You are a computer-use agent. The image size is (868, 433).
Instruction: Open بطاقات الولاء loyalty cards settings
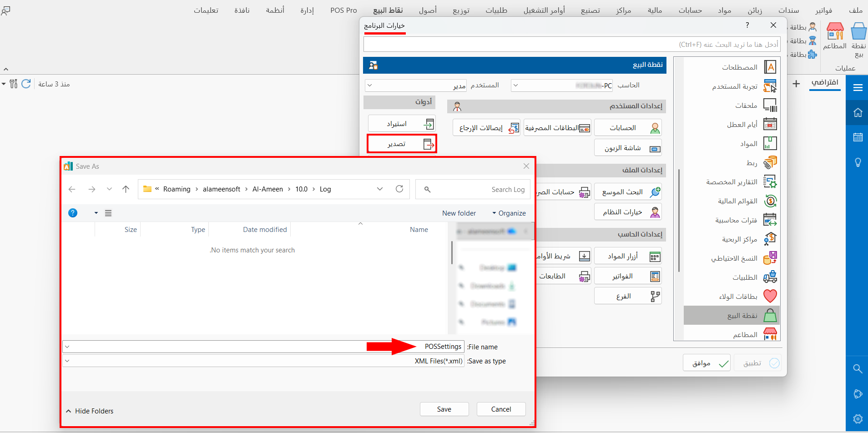pos(771,296)
